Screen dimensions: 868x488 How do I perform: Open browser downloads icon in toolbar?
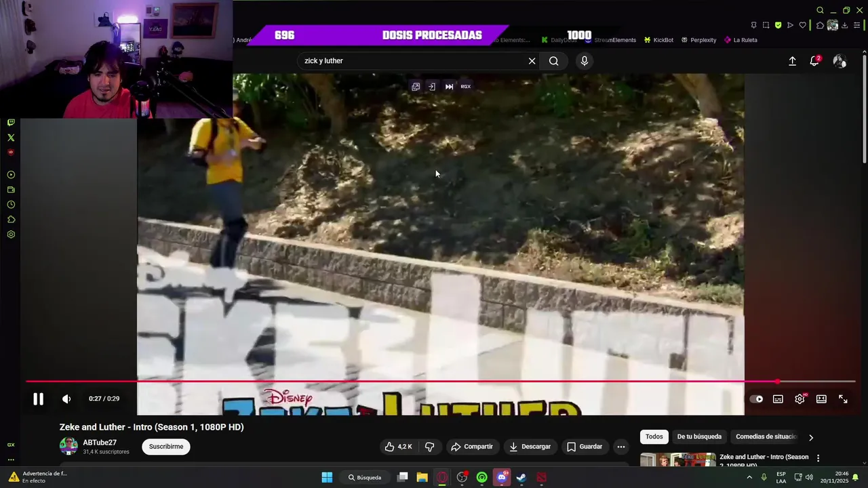[x=845, y=25]
